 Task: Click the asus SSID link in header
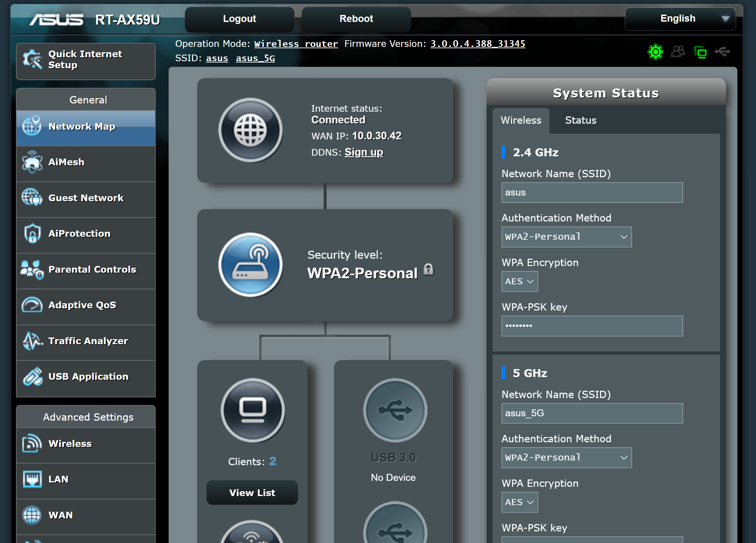point(217,58)
